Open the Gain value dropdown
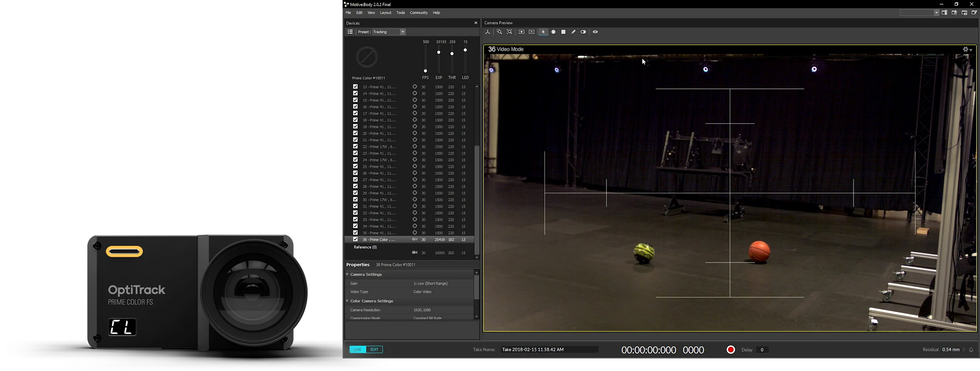The width and height of the screenshot is (980, 371). point(443,284)
